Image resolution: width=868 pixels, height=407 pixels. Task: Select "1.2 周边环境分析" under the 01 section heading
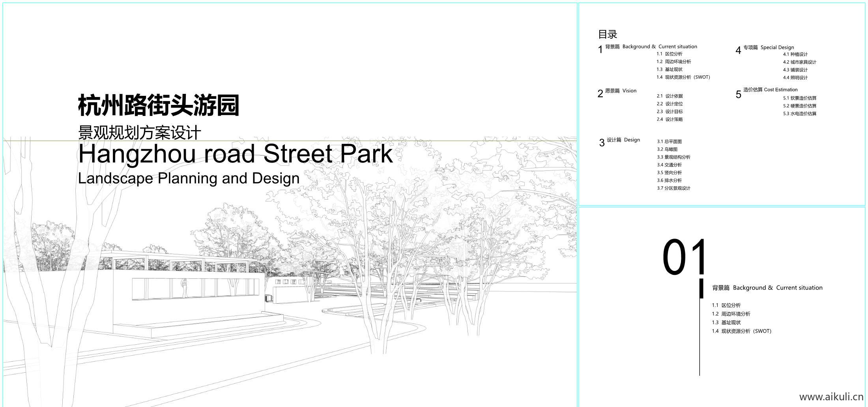point(731,314)
